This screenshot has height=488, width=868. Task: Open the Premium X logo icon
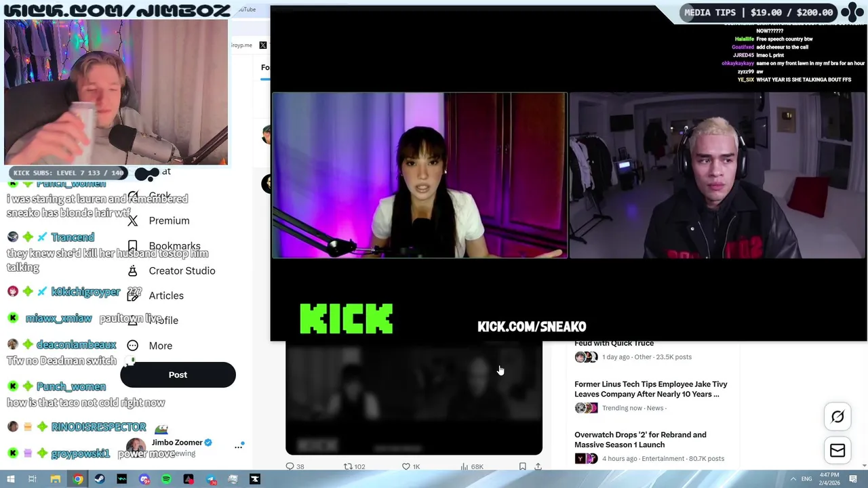point(133,220)
